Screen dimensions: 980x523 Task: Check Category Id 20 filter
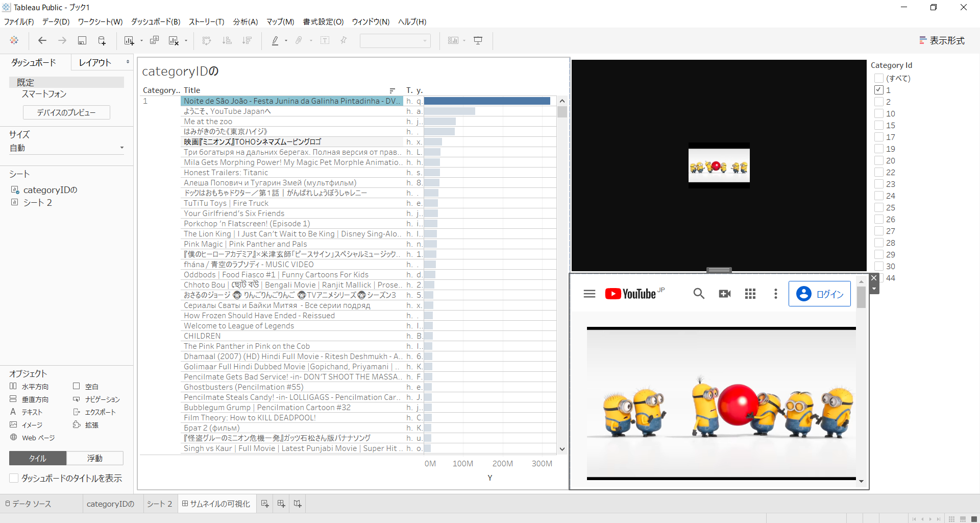click(x=879, y=160)
